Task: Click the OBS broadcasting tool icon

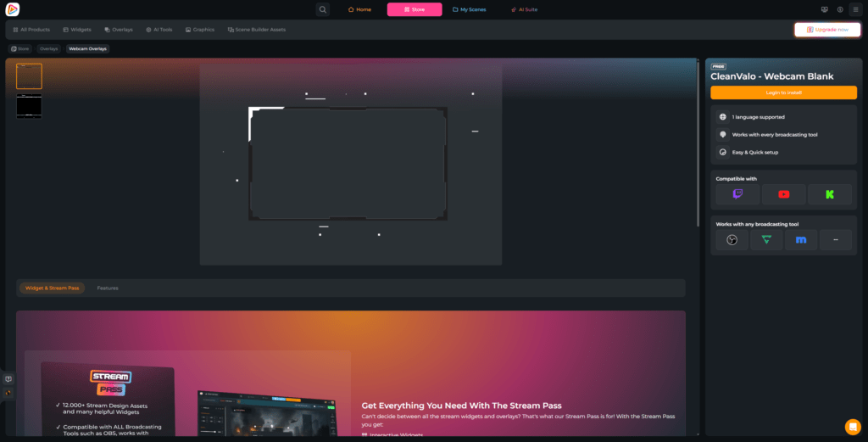Action: (x=732, y=240)
